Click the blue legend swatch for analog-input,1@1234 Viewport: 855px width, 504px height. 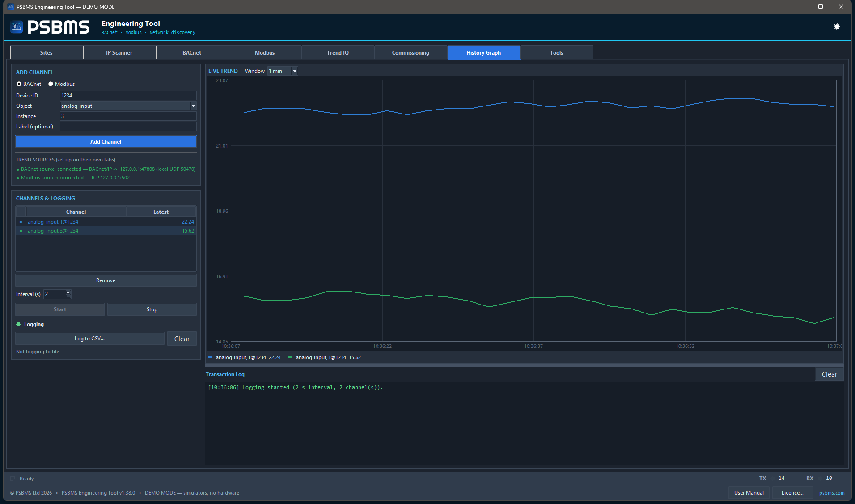(x=211, y=357)
